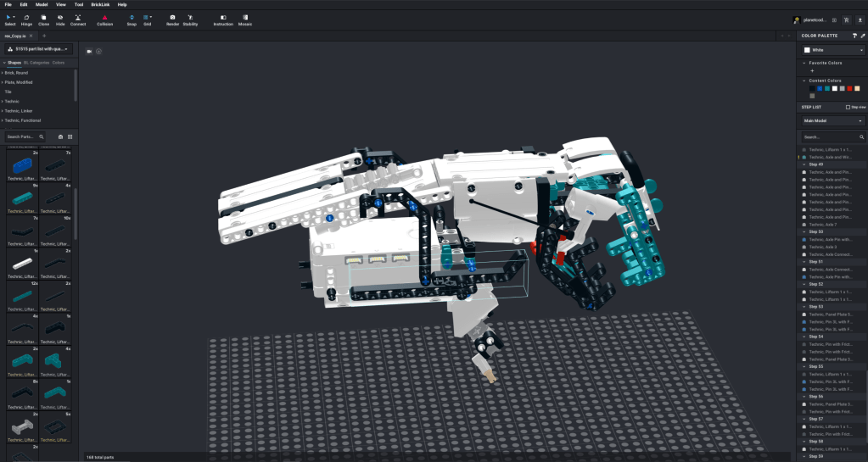Image resolution: width=868 pixels, height=462 pixels.
Task: Switch to the Colors tab
Action: [x=59, y=63]
